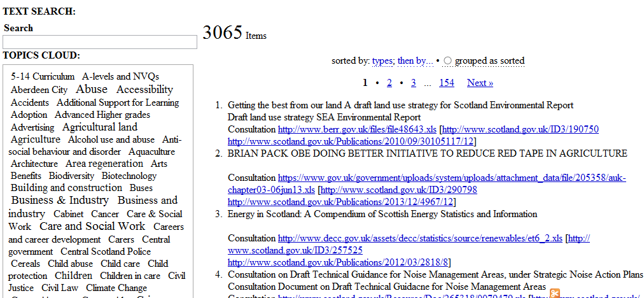The image size is (644, 298).
Task: Select the 'Accessibility' topic tag
Action: pos(144,89)
